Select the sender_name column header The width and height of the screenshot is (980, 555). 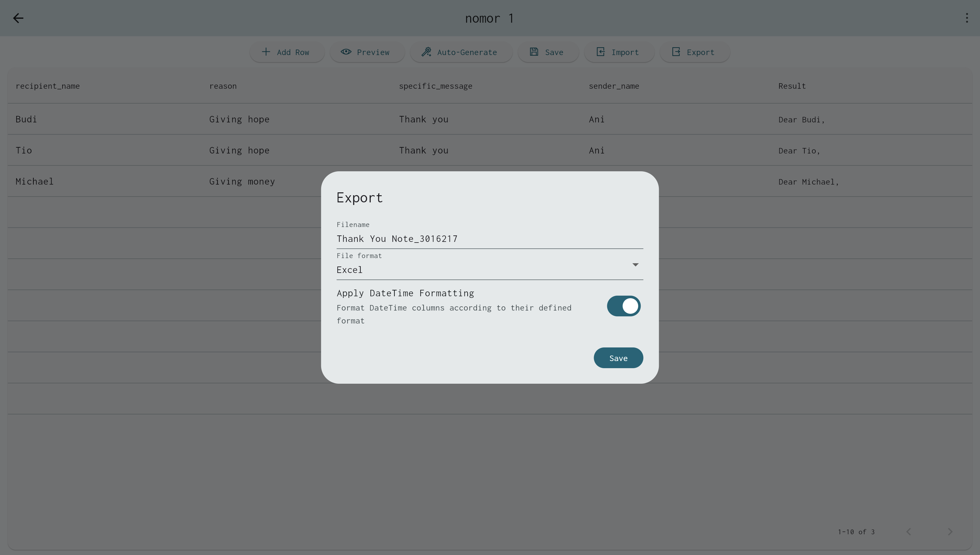click(614, 86)
